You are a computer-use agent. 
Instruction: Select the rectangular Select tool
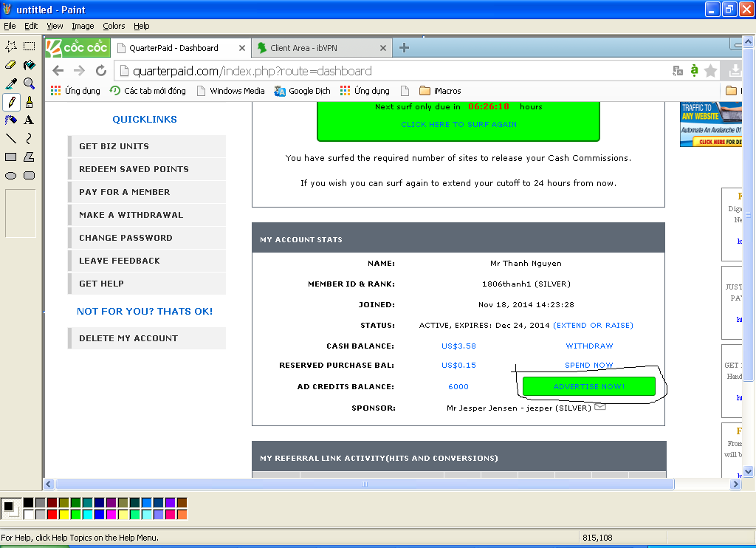coord(30,47)
